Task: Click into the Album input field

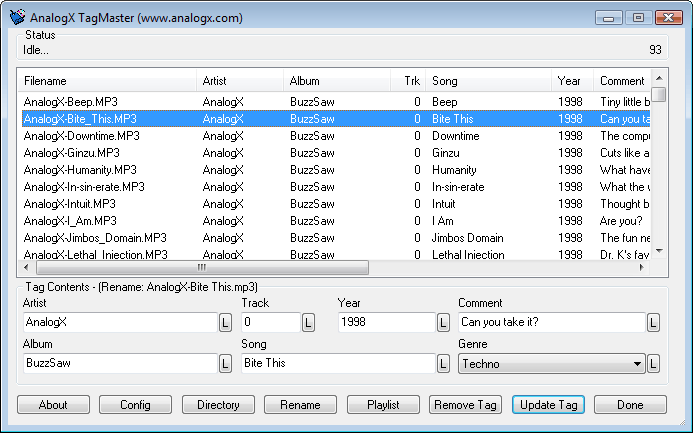Action: point(120,363)
